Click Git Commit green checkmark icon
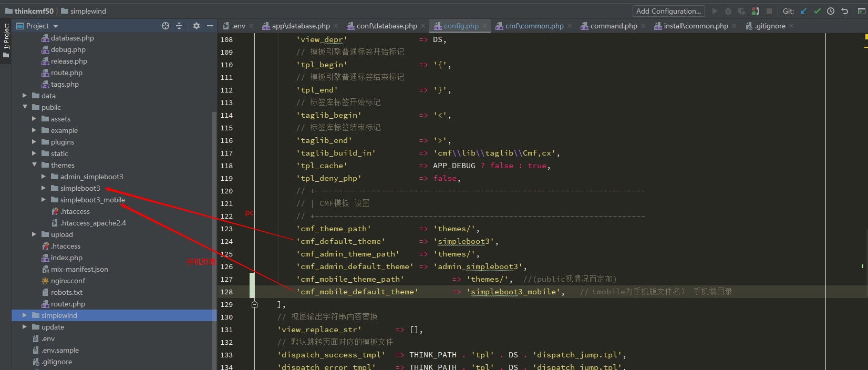This screenshot has height=370, width=868. click(x=817, y=11)
